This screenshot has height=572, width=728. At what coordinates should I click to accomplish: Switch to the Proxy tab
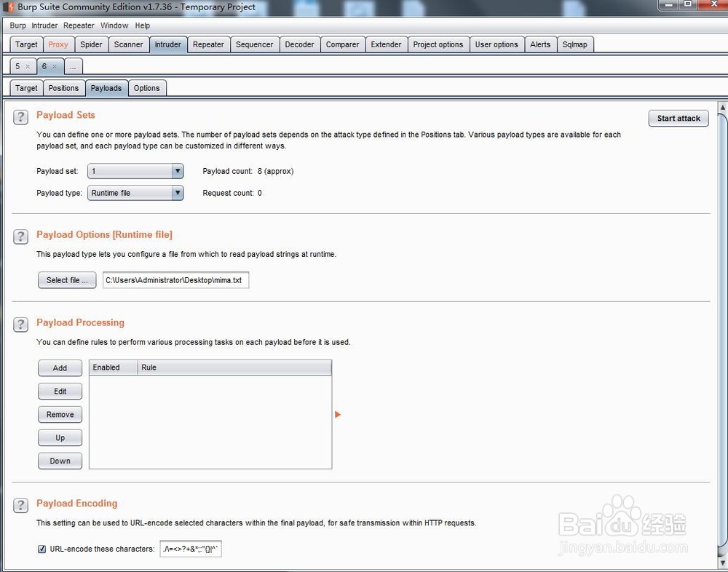[58, 44]
